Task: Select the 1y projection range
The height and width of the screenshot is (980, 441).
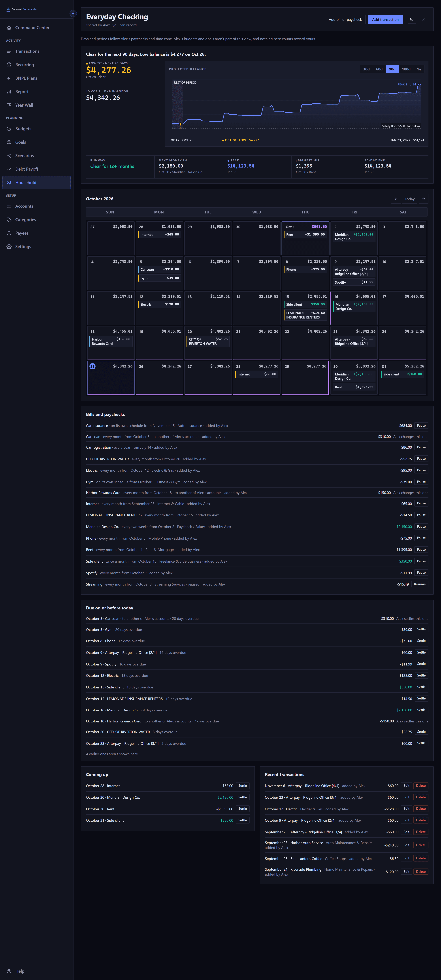Action: (419, 69)
